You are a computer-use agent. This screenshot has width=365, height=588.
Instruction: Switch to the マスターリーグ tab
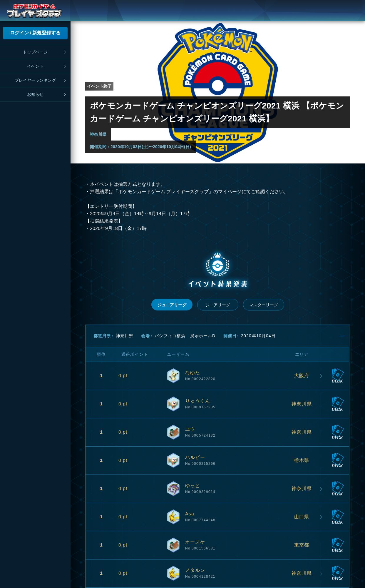point(264,305)
